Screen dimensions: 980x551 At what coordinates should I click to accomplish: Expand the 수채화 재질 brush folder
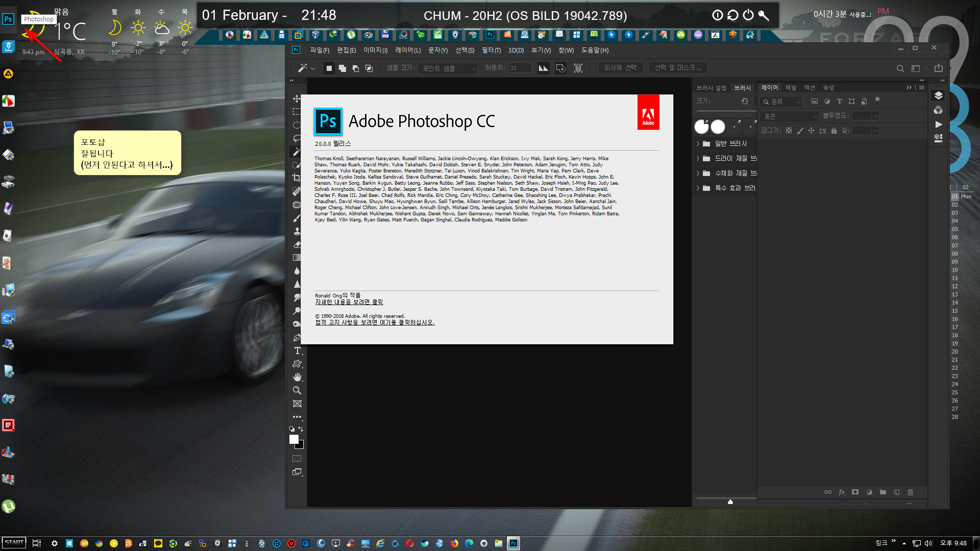(698, 173)
